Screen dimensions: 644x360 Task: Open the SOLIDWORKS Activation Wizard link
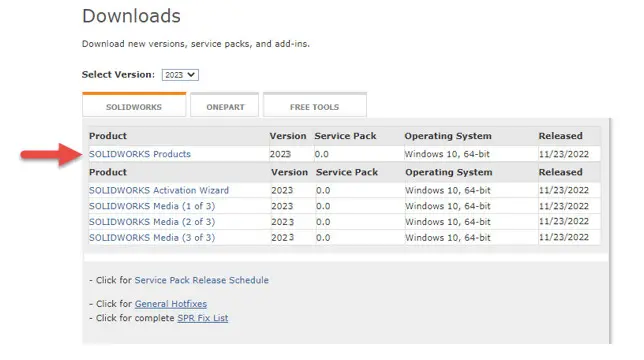[159, 190]
